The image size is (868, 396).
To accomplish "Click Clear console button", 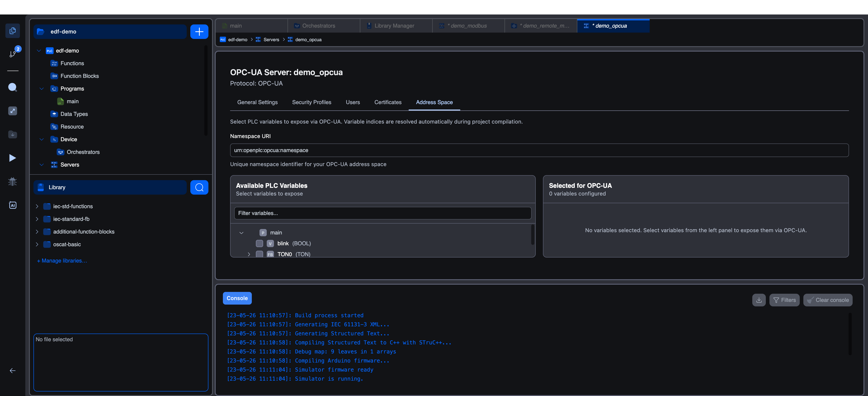I will click(x=828, y=300).
